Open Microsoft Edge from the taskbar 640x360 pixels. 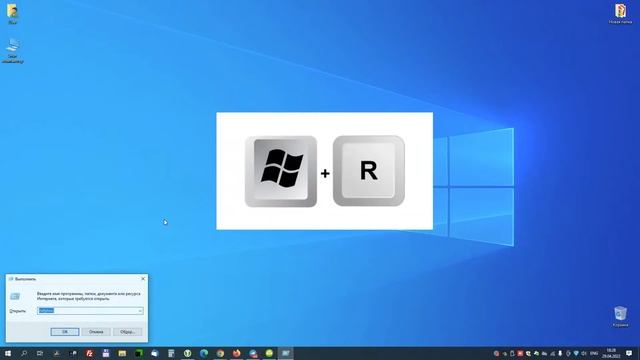(x=204, y=353)
